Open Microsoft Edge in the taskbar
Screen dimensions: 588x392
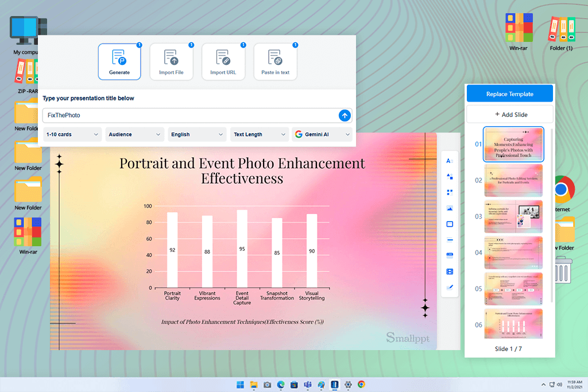[281, 385]
